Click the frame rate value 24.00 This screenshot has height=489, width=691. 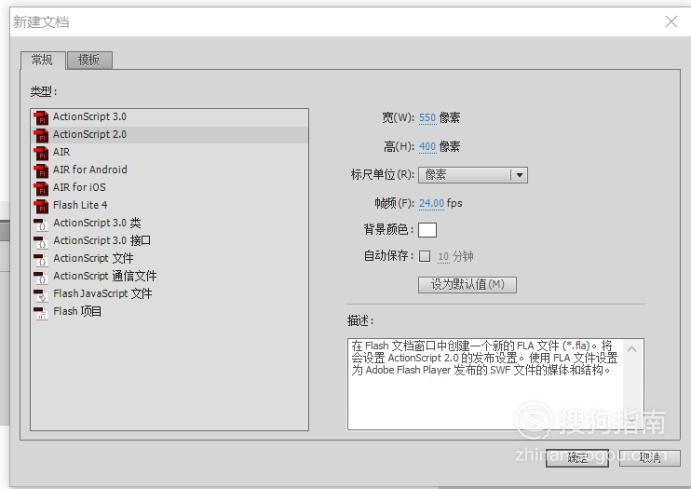coord(431,203)
